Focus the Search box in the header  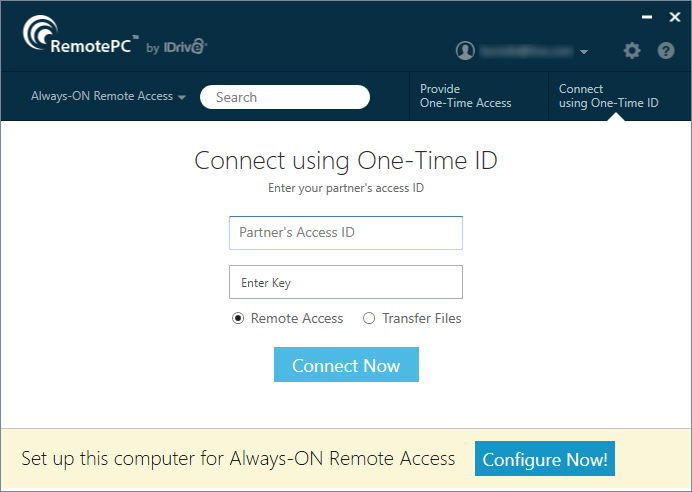[285, 97]
